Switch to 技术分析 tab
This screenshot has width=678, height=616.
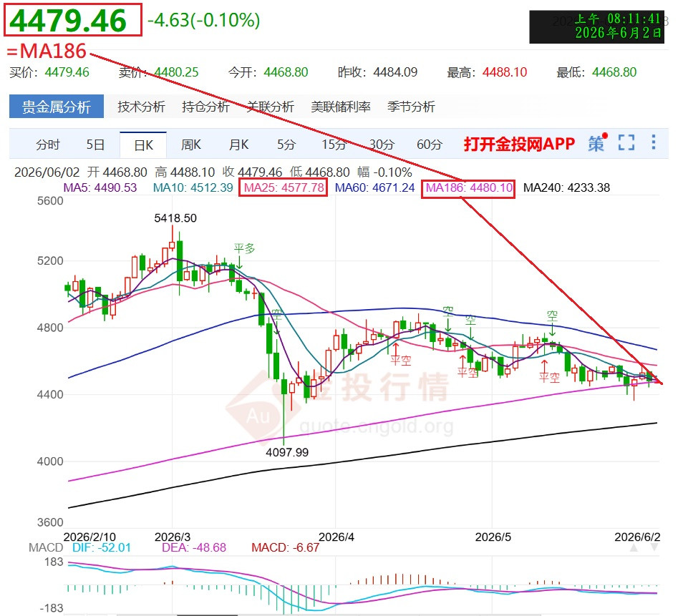click(141, 107)
